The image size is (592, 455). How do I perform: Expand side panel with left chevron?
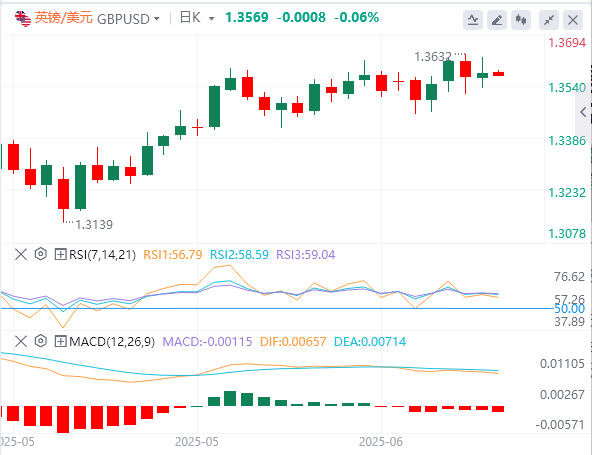pyautogui.click(x=583, y=112)
